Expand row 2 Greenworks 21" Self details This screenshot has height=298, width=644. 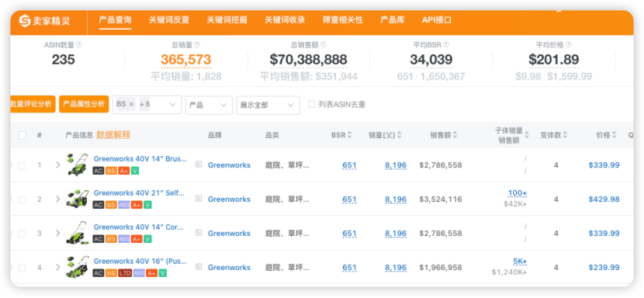pyautogui.click(x=58, y=199)
